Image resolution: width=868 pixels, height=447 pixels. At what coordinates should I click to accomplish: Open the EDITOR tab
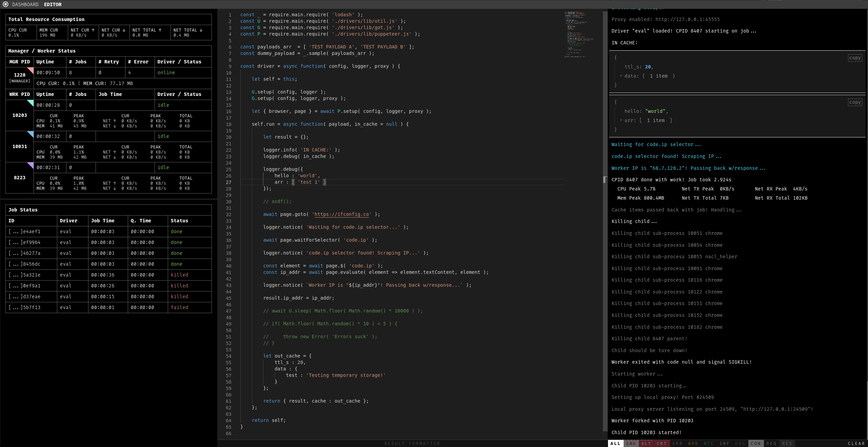[x=53, y=4]
